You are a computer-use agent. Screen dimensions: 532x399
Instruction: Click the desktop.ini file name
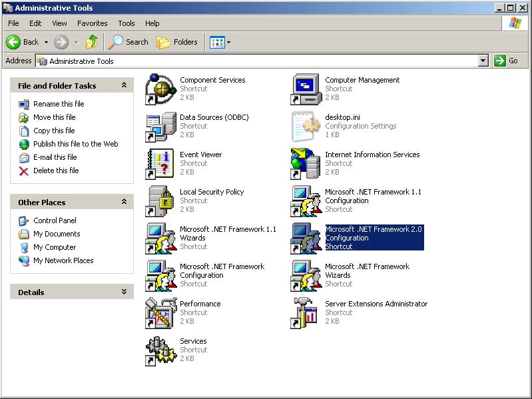pyautogui.click(x=342, y=117)
